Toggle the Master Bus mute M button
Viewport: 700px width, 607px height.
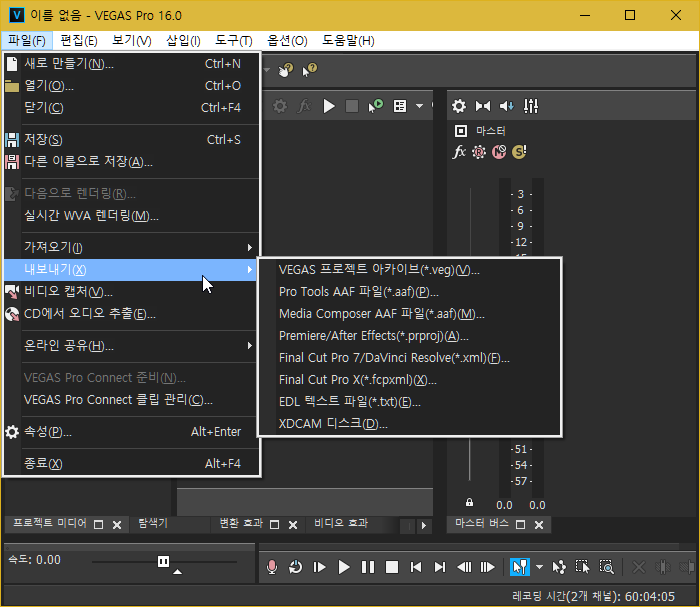[499, 152]
